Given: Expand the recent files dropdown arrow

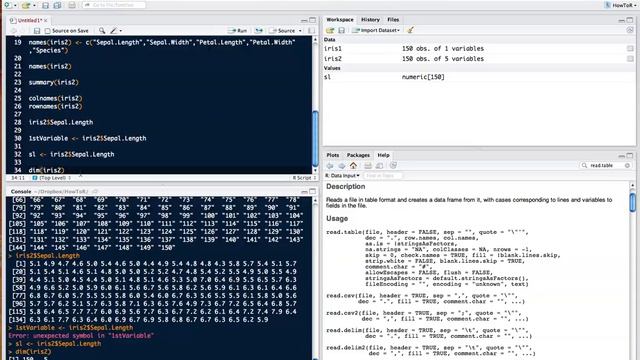Looking at the screenshot, I should [34, 6].
